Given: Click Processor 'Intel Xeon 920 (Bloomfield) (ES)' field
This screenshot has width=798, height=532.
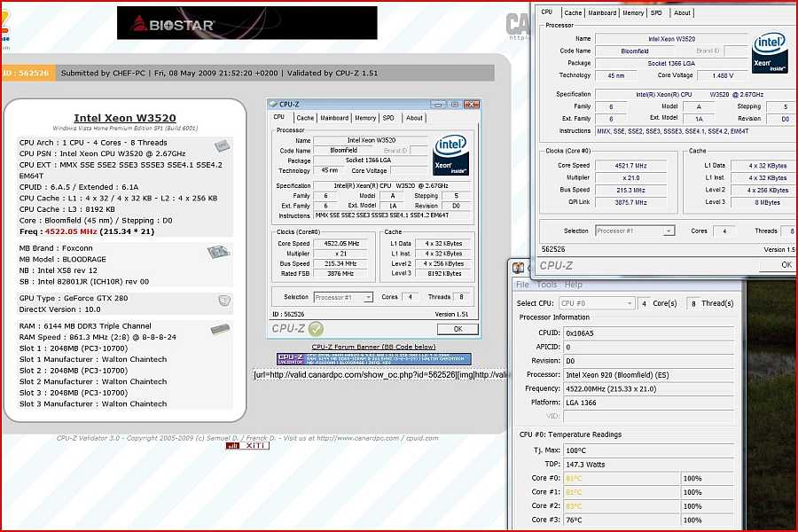Looking at the screenshot, I should (648, 375).
